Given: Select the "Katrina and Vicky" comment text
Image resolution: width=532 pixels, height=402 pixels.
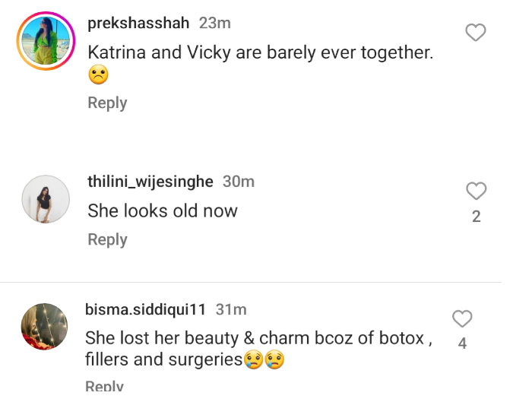Looking at the screenshot, I should [260, 53].
